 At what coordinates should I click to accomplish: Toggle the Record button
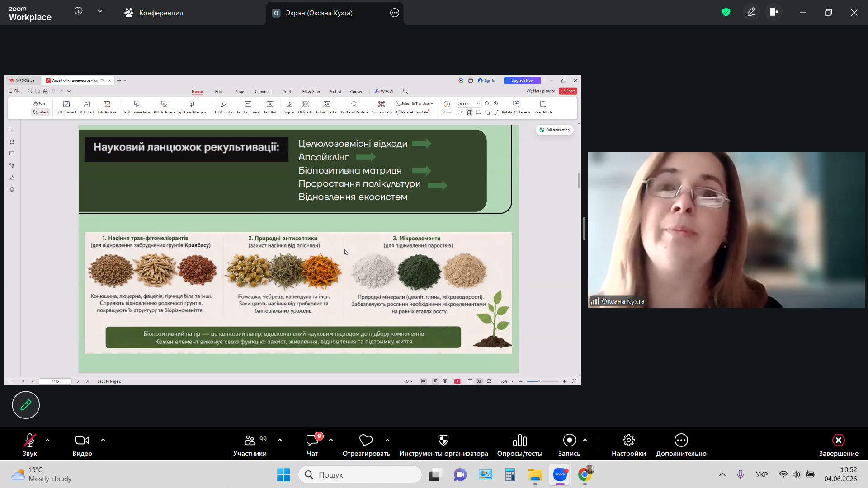pos(569,445)
